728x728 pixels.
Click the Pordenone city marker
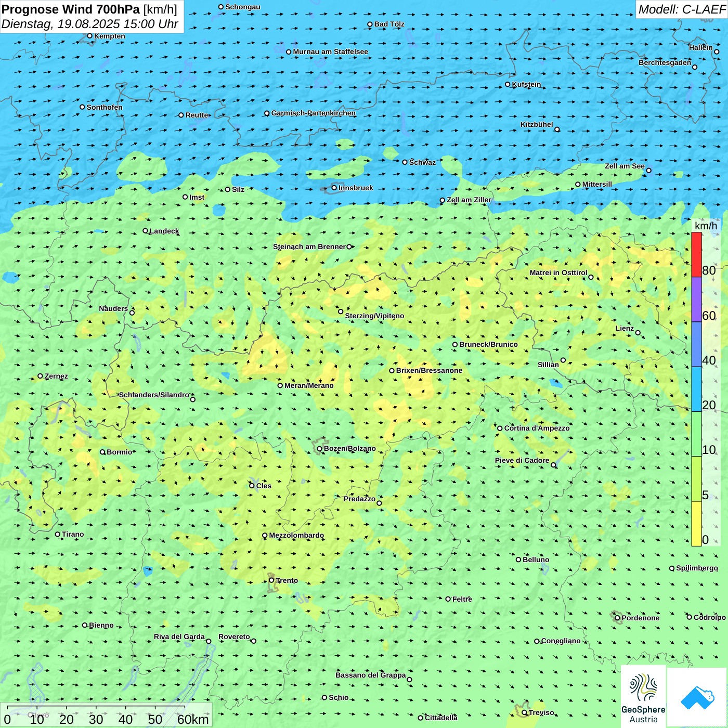(x=618, y=618)
